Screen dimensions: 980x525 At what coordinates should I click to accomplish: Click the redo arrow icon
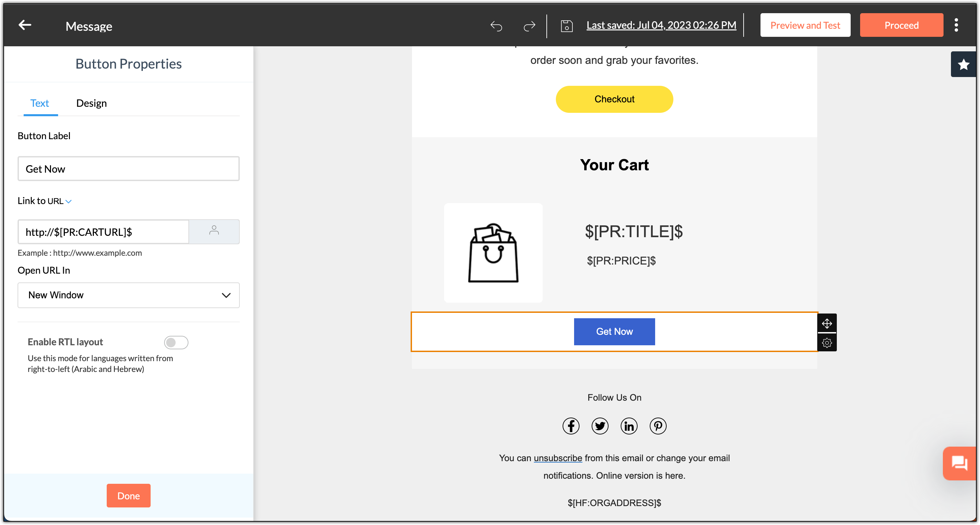(529, 26)
